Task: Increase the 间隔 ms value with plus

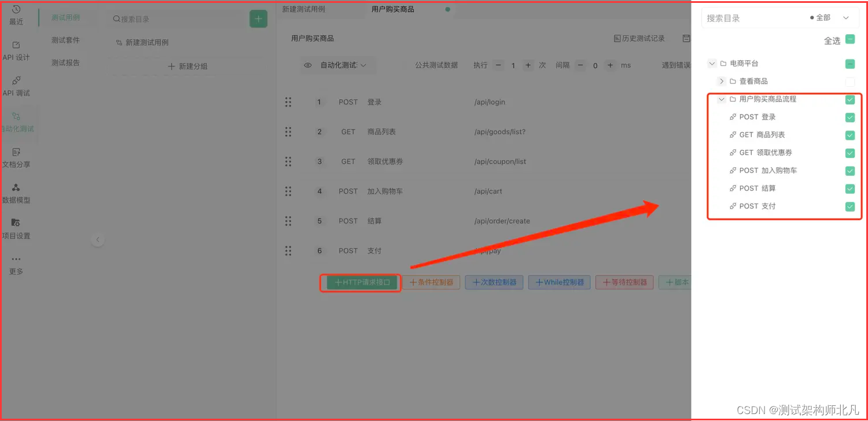Action: (610, 65)
